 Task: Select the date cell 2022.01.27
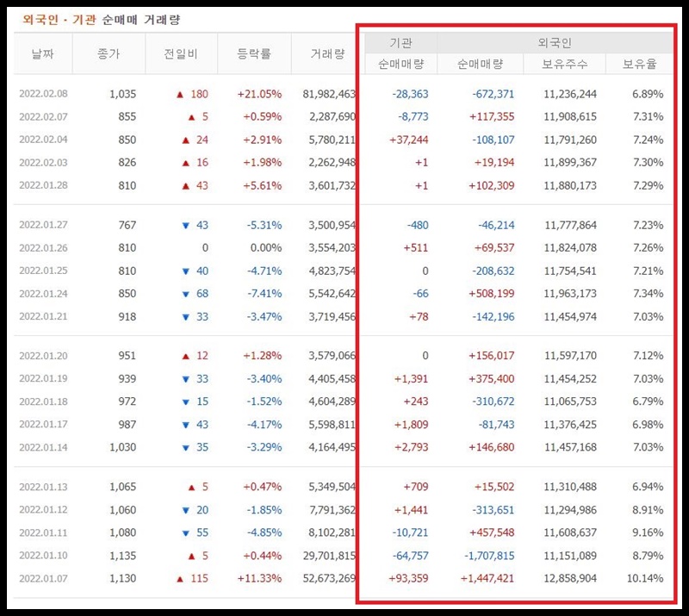pyautogui.click(x=44, y=225)
